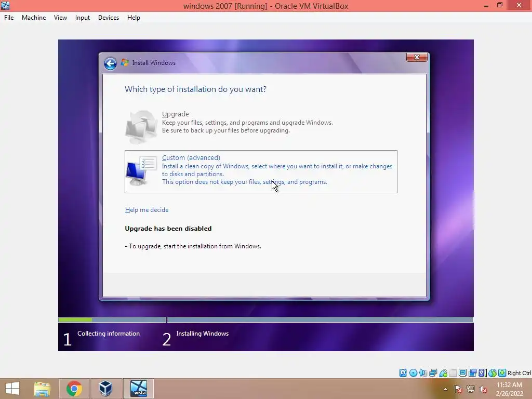This screenshot has width=532, height=399.
Task: Open the View menu
Action: (x=60, y=18)
